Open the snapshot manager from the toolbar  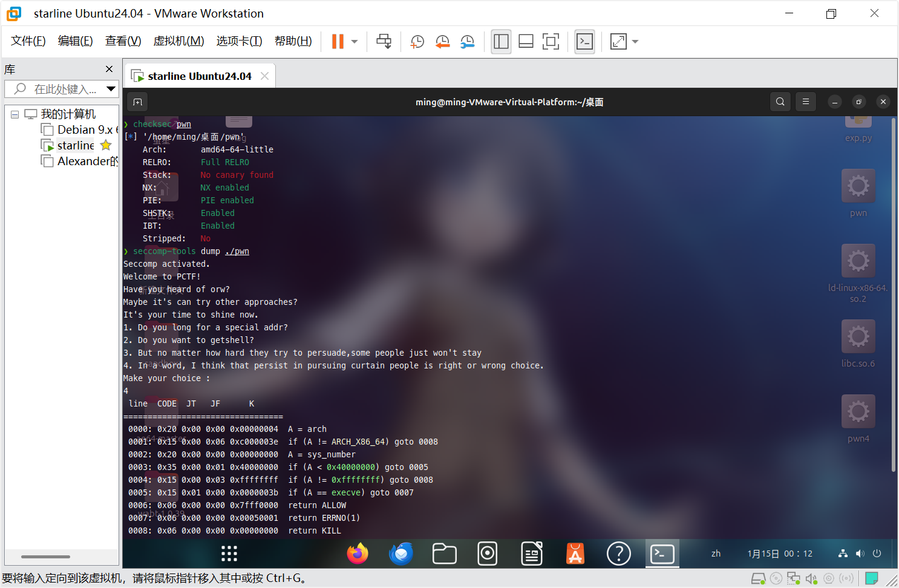point(467,41)
